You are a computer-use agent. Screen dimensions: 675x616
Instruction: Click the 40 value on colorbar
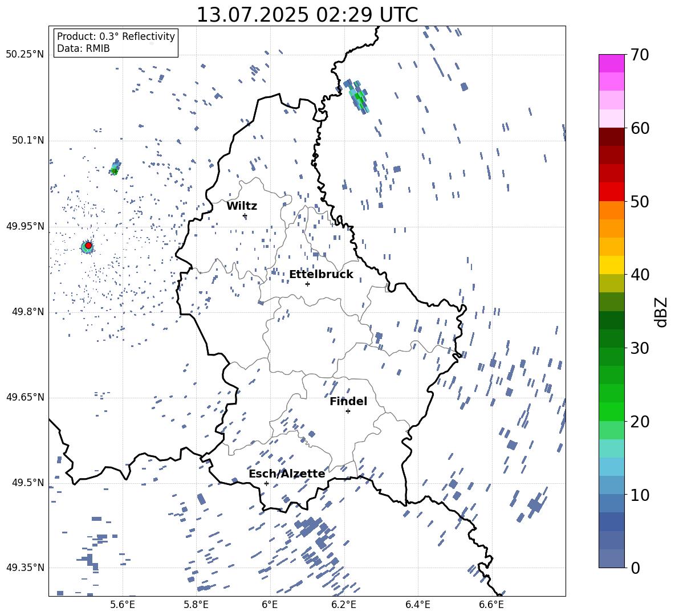point(640,275)
